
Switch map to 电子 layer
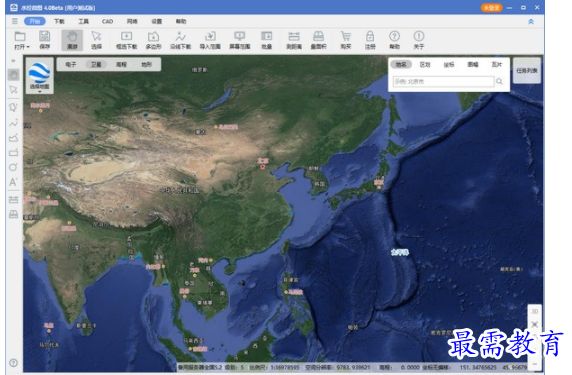tap(71, 64)
